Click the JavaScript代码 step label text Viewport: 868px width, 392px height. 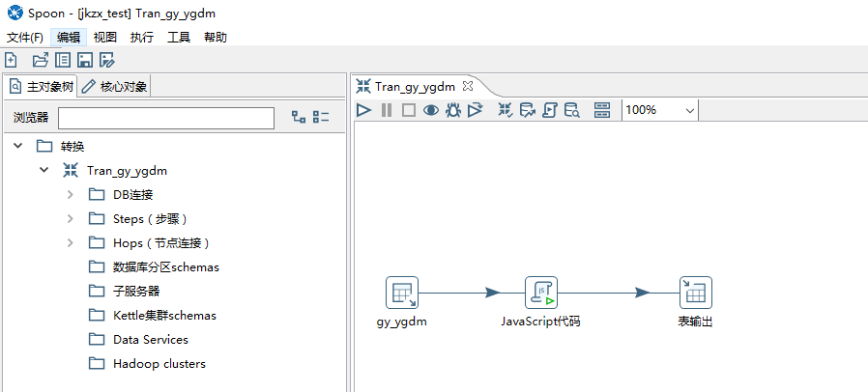click(x=540, y=322)
